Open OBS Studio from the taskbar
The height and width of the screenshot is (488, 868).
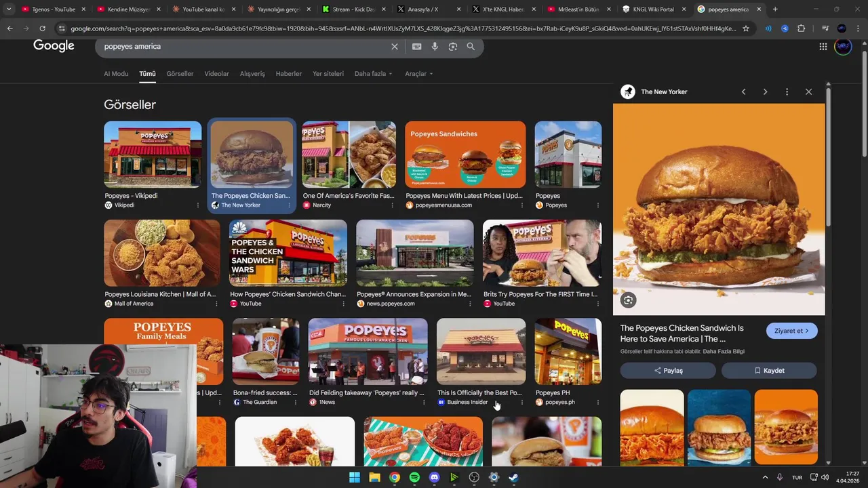[474, 477]
